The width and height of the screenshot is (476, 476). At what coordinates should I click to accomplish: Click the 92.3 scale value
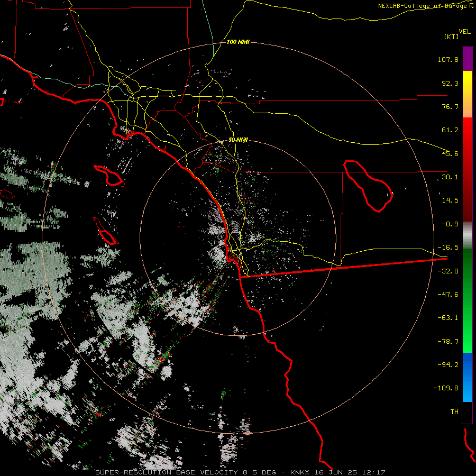pyautogui.click(x=450, y=83)
